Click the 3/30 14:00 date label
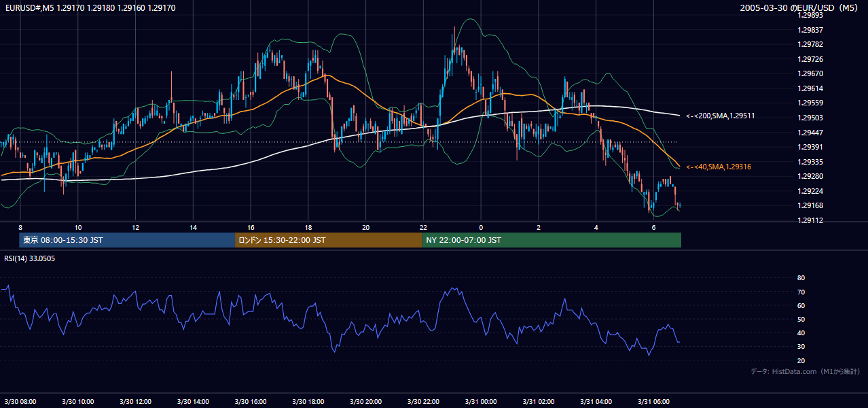 (194, 402)
